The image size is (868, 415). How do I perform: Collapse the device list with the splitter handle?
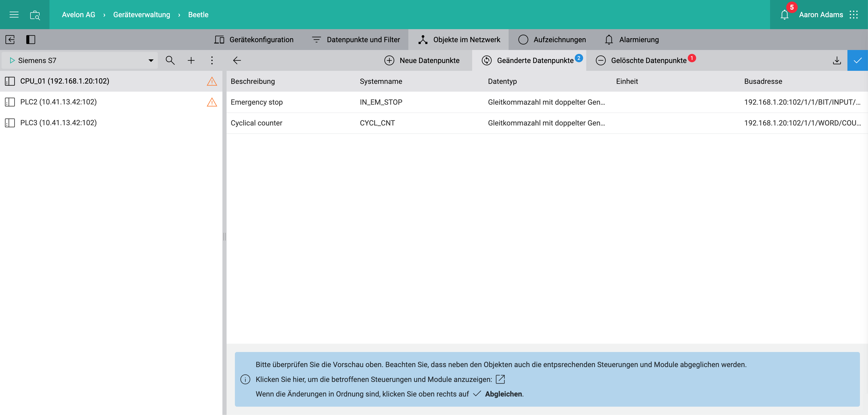(x=224, y=236)
